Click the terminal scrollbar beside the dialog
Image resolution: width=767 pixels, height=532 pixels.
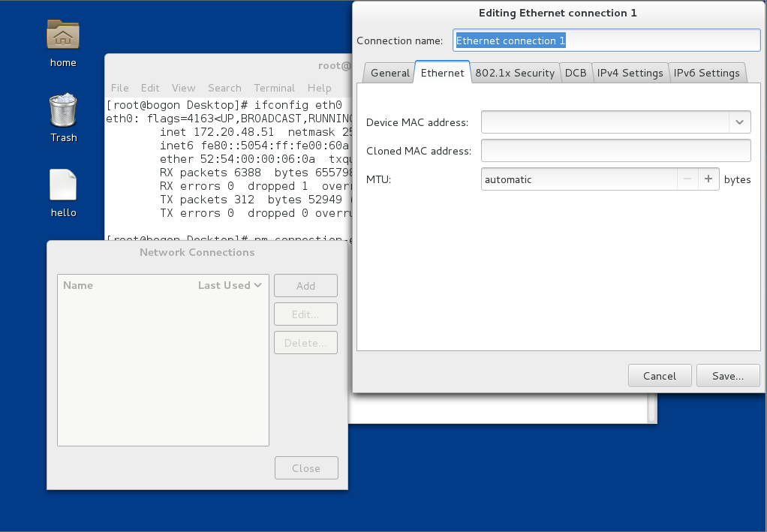coord(651,407)
